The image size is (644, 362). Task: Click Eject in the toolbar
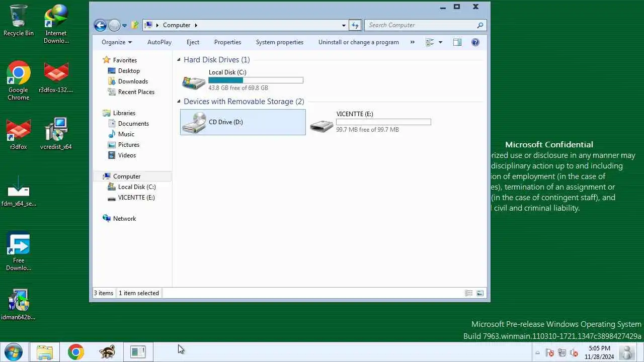pos(193,42)
